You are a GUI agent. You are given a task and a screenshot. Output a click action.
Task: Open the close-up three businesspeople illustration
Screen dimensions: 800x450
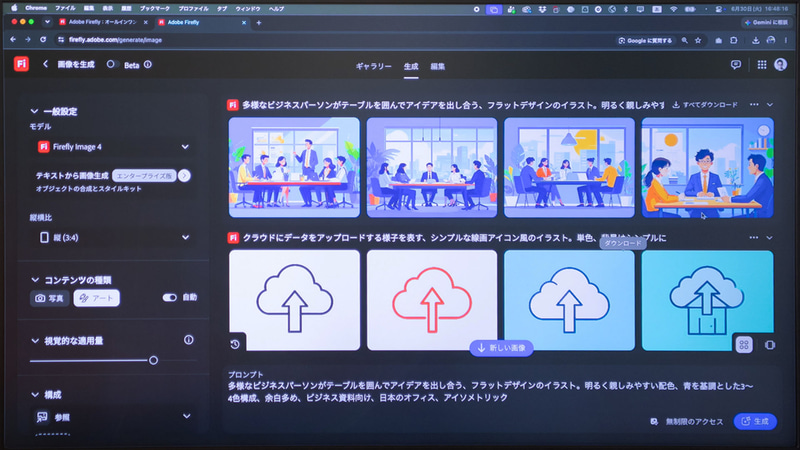[x=707, y=167]
